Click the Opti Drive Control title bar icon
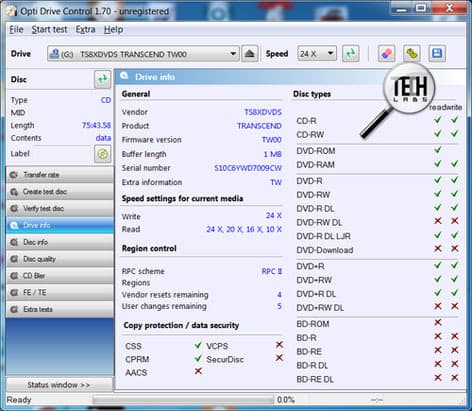 click(12, 11)
